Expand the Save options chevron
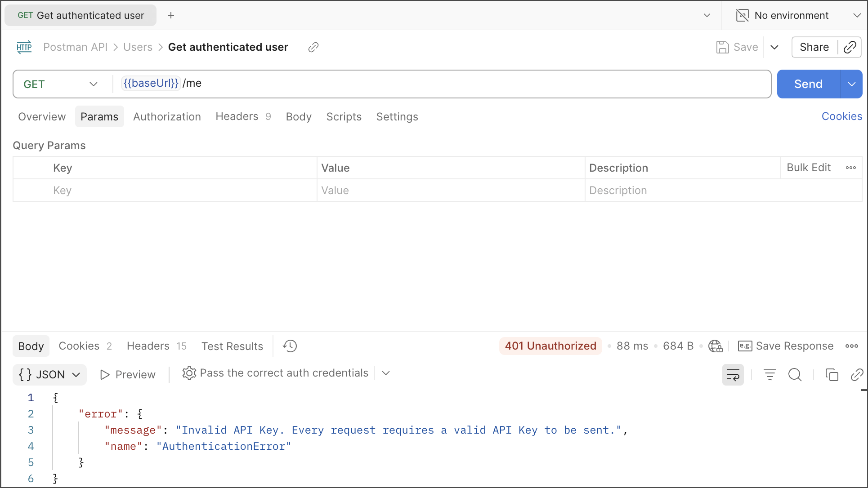Screen dimensions: 868x488 (774, 47)
